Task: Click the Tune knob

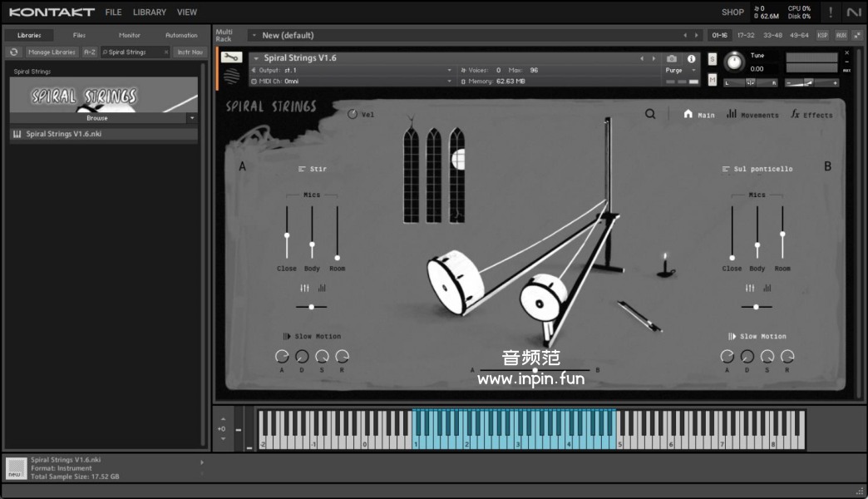Action: pos(734,62)
